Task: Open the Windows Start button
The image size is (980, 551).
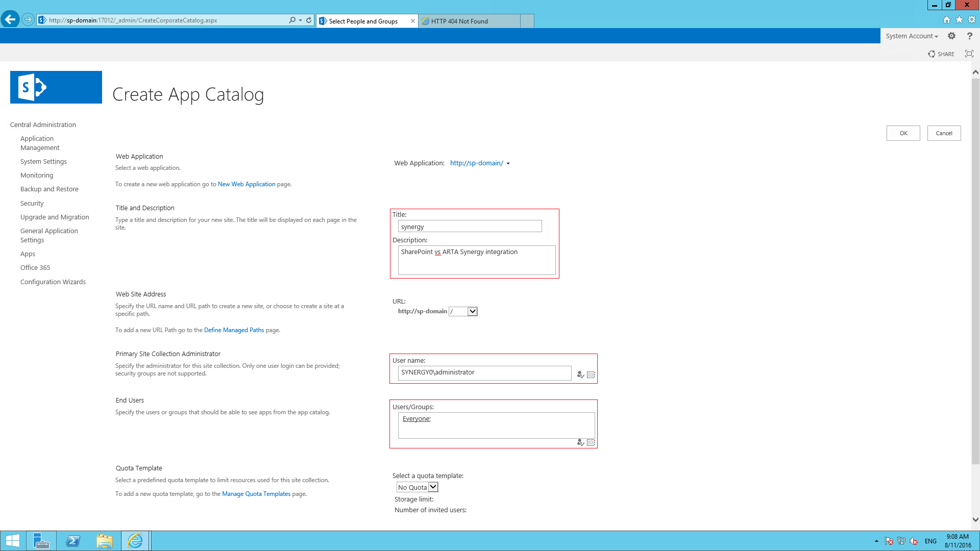Action: coord(13,541)
